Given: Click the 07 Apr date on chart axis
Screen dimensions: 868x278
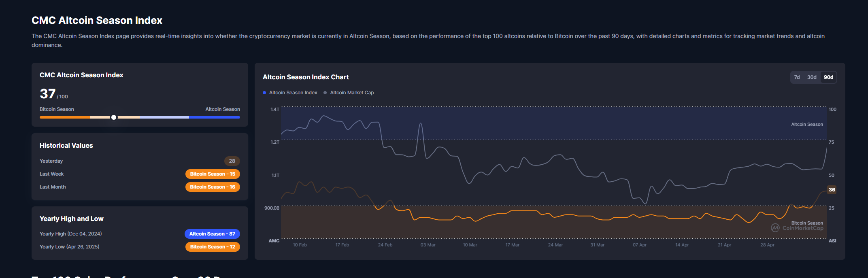Looking at the screenshot, I should (640, 245).
